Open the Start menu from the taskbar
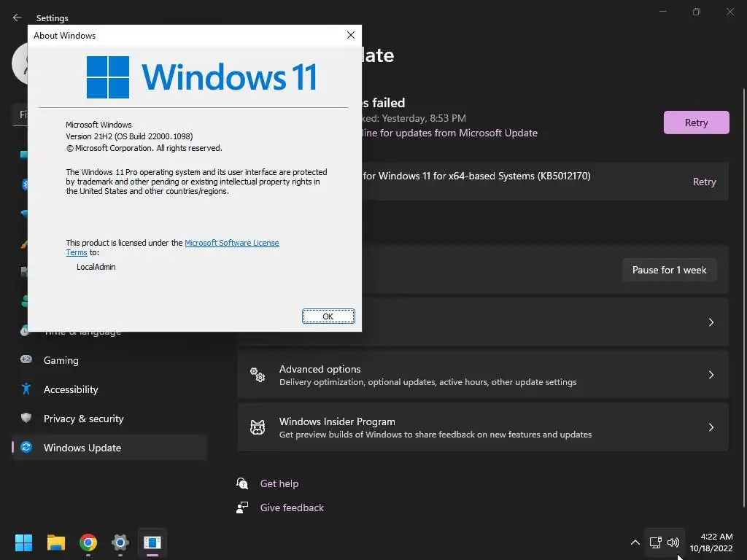This screenshot has height=560, width=747. [23, 542]
